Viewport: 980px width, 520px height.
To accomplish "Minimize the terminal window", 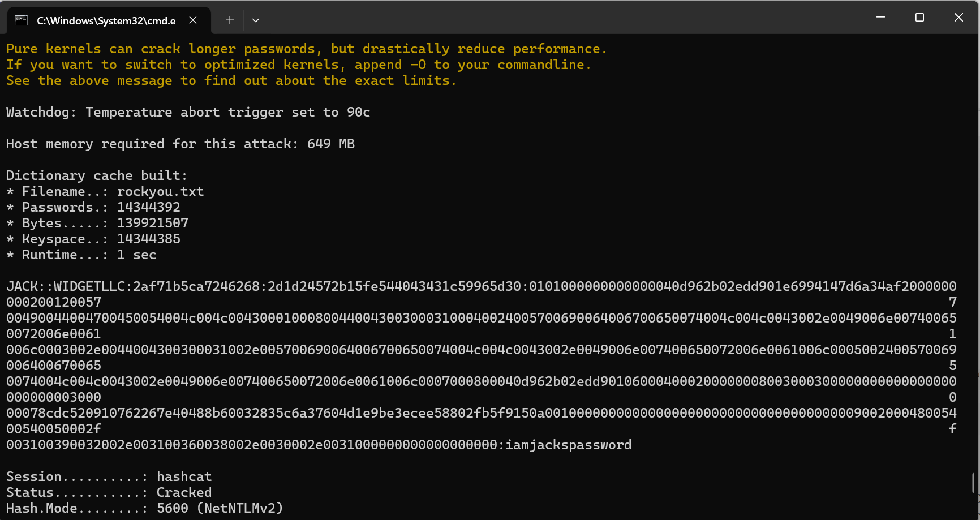I will 880,18.
